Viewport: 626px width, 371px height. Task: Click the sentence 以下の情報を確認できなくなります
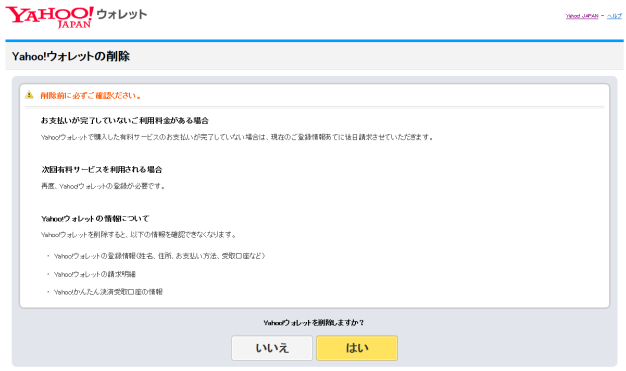tap(139, 235)
